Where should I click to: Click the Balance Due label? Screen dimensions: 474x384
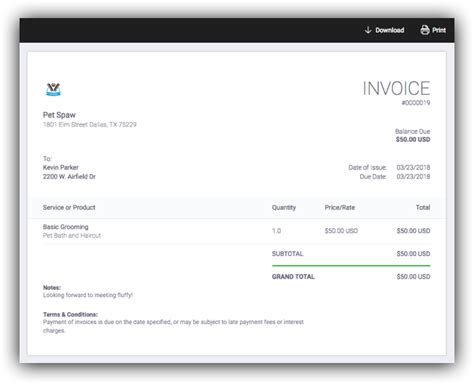(413, 131)
